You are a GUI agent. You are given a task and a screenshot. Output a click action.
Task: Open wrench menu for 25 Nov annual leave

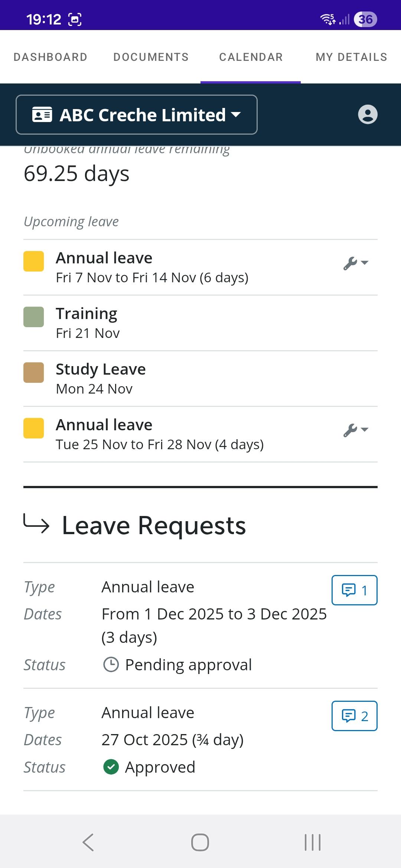(x=351, y=430)
